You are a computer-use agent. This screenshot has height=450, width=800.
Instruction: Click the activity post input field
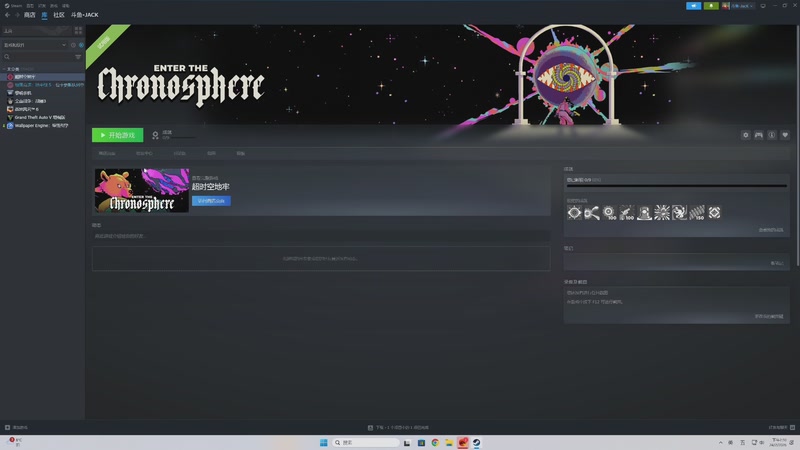tap(321, 236)
